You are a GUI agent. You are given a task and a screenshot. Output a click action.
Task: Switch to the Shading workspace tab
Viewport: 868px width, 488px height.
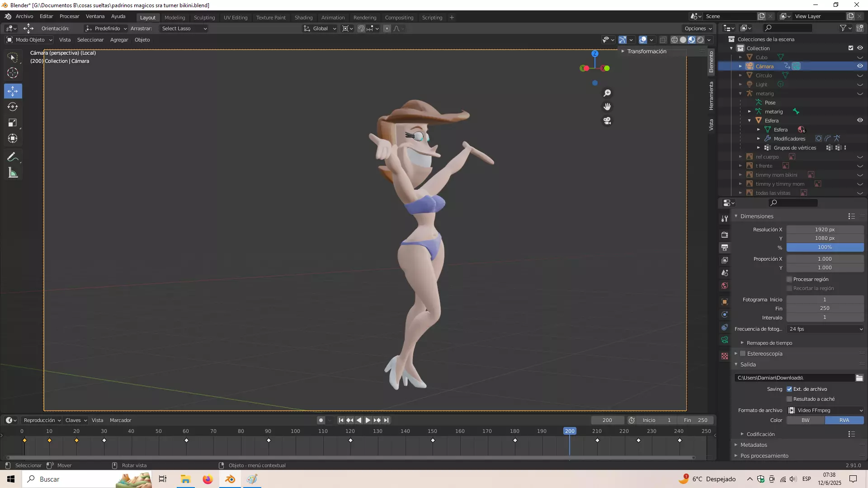tap(303, 18)
